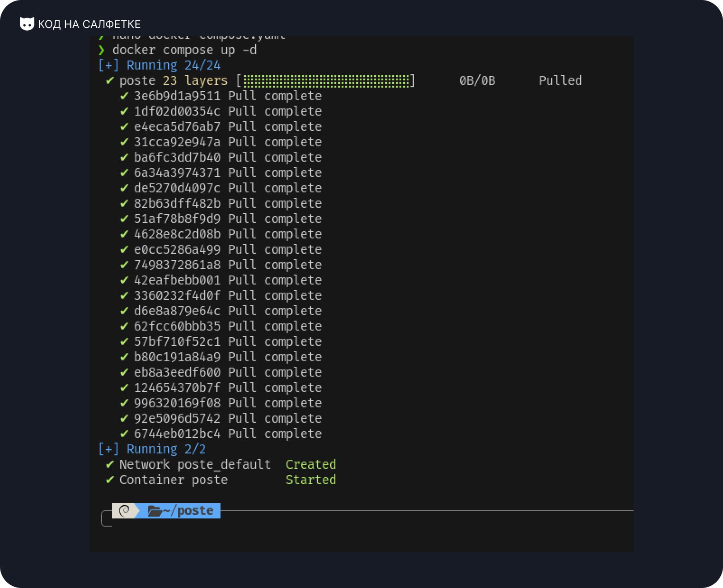723x588 pixels.
Task: Click layer hash 3360232f4d0f
Action: point(177,295)
